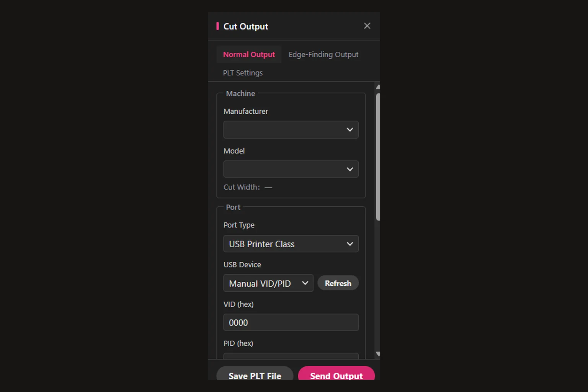Click the Manufacturer dropdown chevron arrow
The height and width of the screenshot is (392, 588).
350,130
